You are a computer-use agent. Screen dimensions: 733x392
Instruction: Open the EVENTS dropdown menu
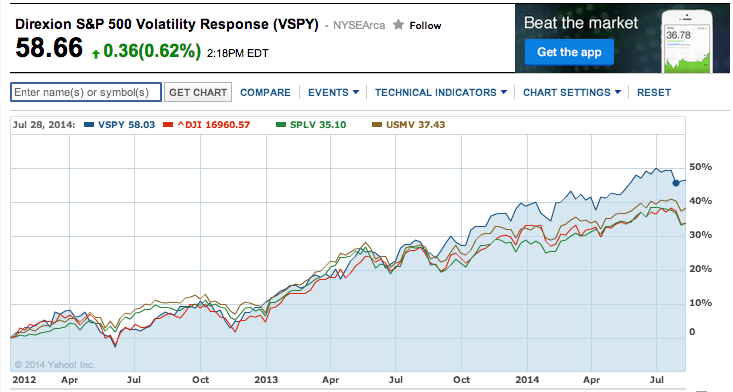(333, 93)
